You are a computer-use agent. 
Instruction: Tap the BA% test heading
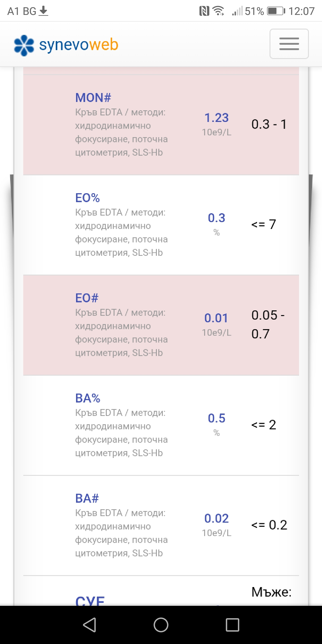(88, 398)
